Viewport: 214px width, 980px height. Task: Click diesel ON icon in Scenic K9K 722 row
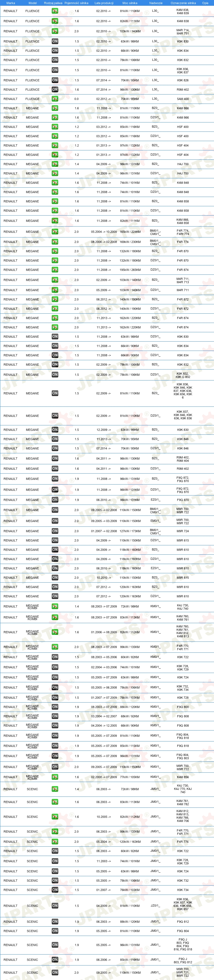click(55, 851)
